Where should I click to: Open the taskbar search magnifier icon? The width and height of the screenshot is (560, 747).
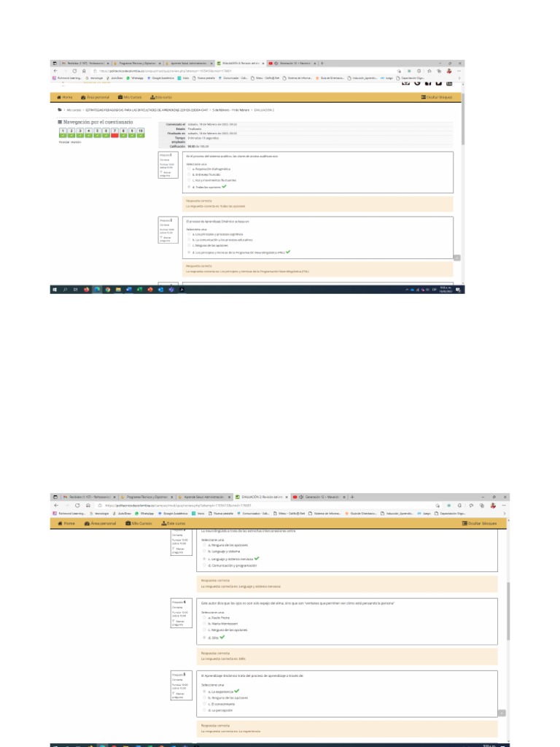pyautogui.click(x=65, y=289)
